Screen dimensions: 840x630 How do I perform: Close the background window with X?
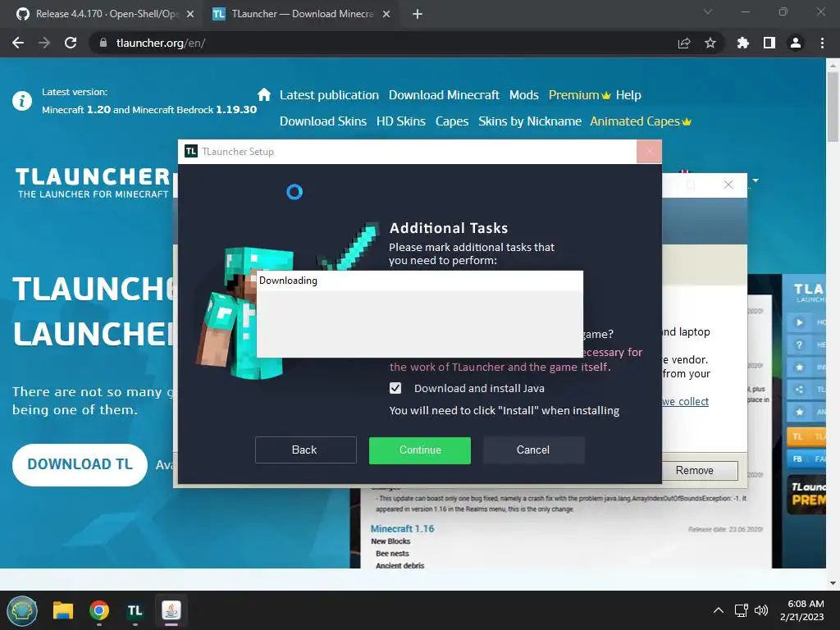pos(728,185)
